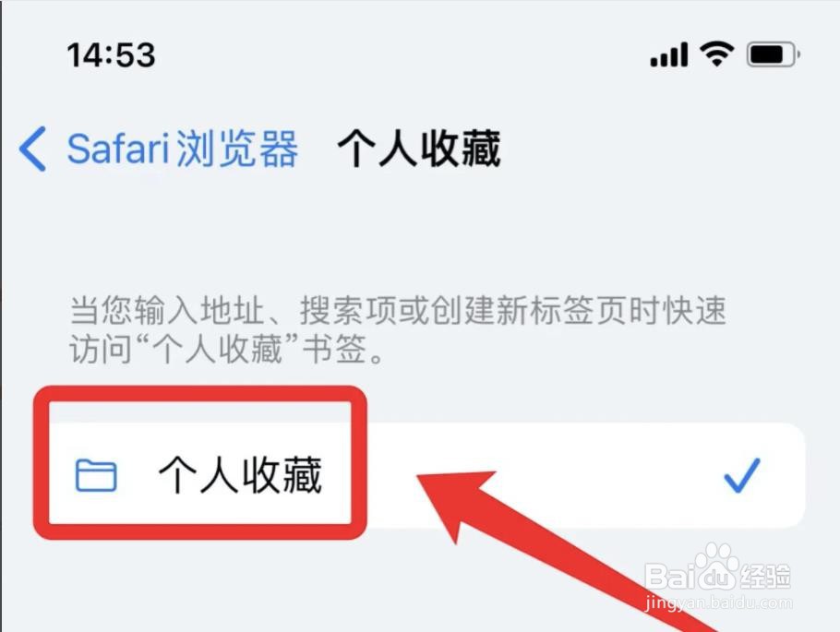Tap 浏览器 text in navigation bar
The width and height of the screenshot is (840, 632).
point(237,149)
